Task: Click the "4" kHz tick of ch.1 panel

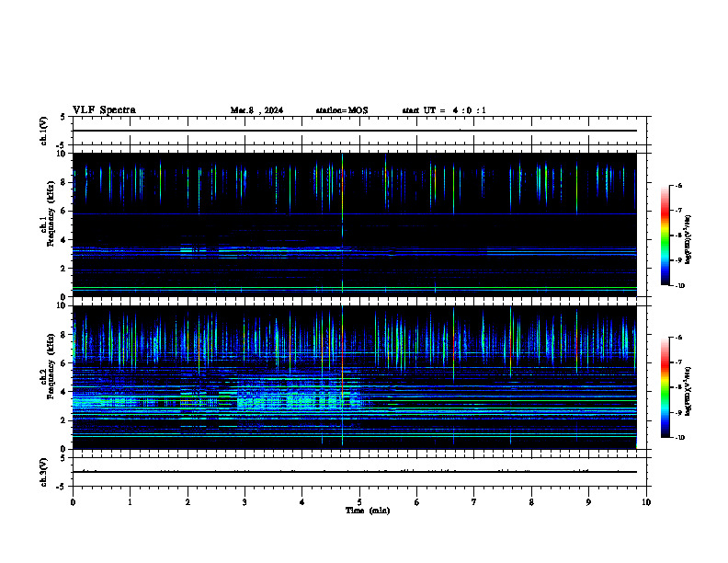Action: 64,240
